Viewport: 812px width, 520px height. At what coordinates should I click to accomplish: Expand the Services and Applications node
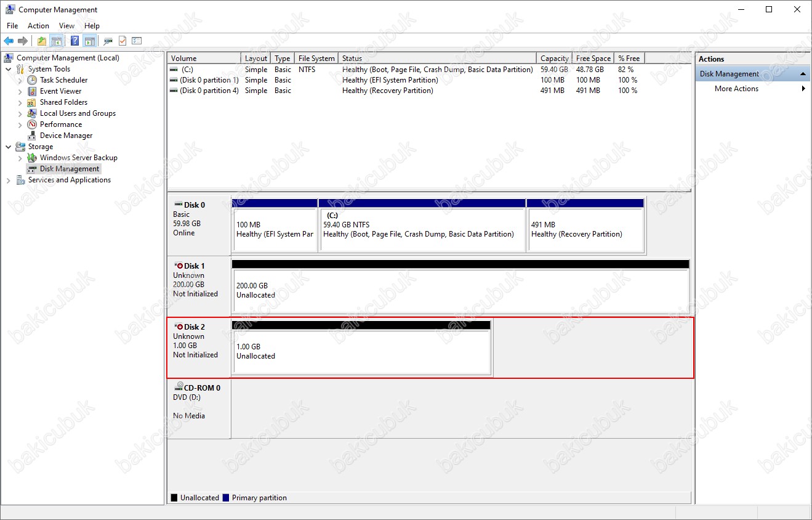pos(9,180)
